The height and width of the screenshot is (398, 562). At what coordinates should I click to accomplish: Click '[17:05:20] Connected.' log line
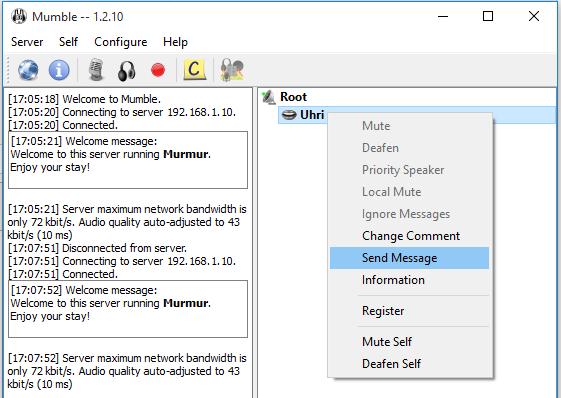[63, 125]
